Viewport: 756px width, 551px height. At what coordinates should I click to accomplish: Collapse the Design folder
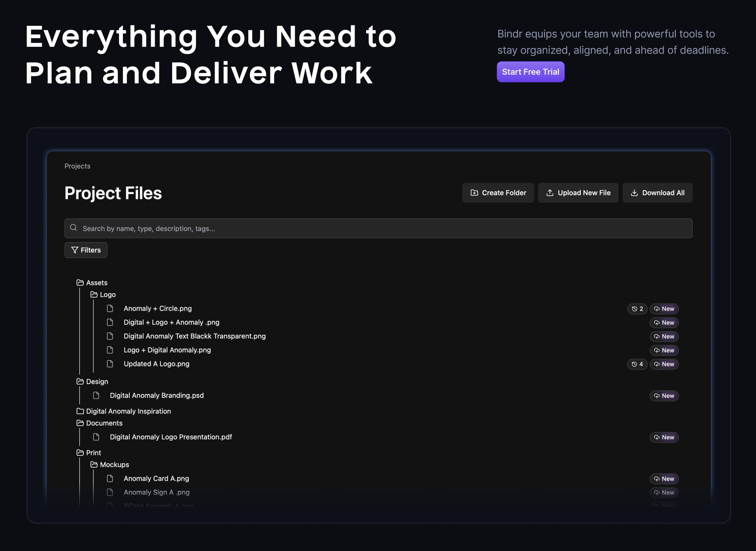click(92, 381)
